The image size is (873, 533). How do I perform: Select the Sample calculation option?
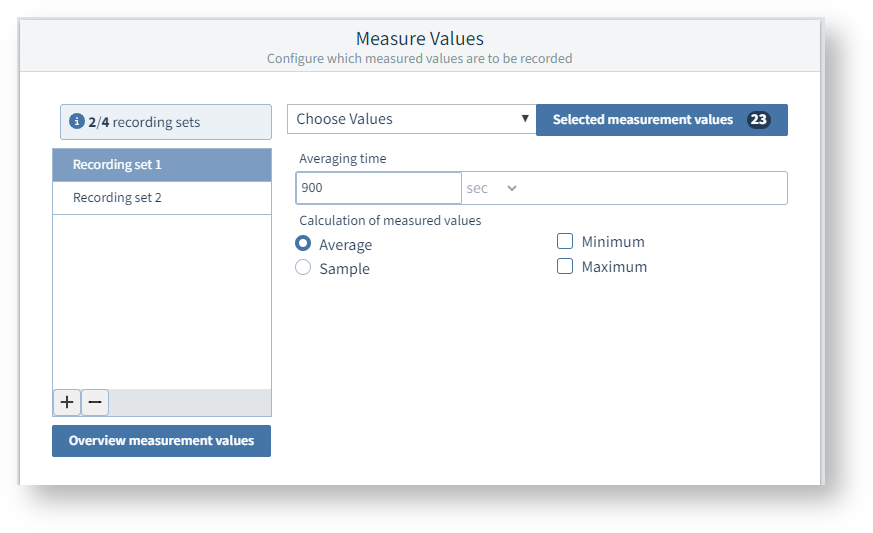tap(303, 268)
